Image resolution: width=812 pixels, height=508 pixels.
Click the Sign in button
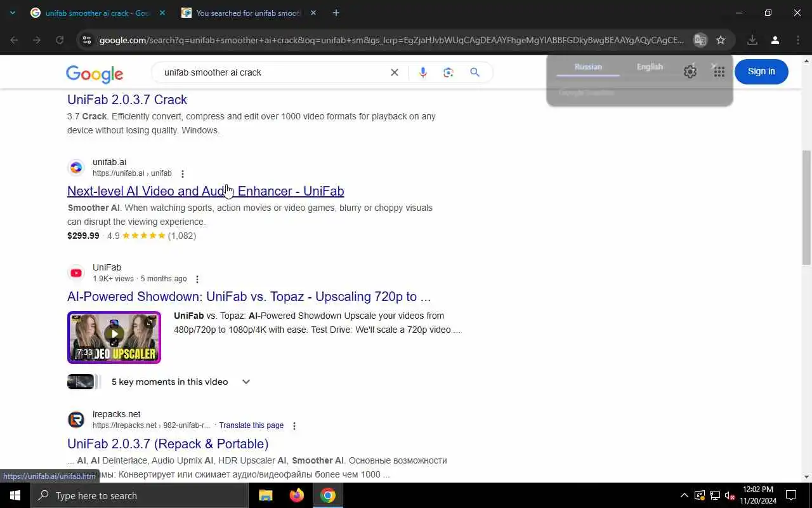pos(761,71)
